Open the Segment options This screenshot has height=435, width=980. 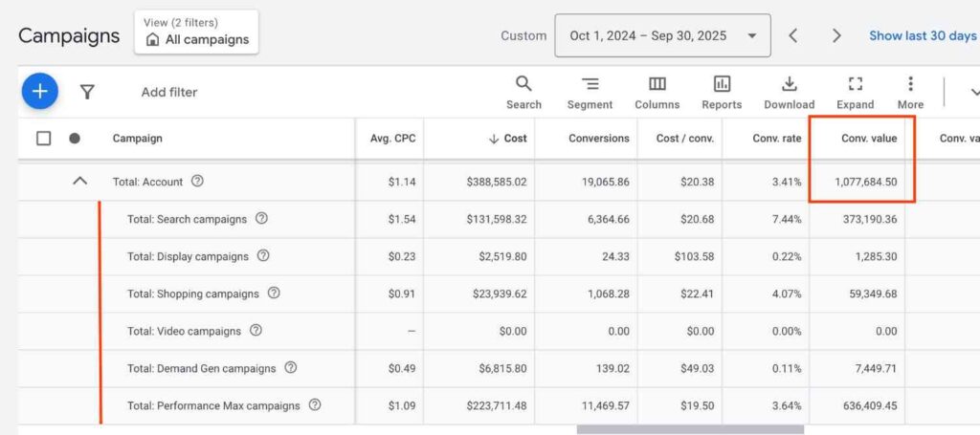(590, 93)
